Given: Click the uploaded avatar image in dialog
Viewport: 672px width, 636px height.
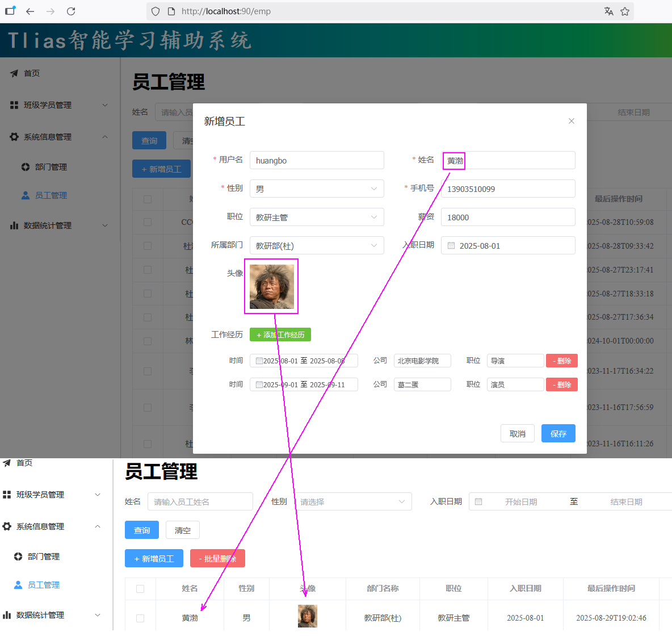Looking at the screenshot, I should coord(272,286).
